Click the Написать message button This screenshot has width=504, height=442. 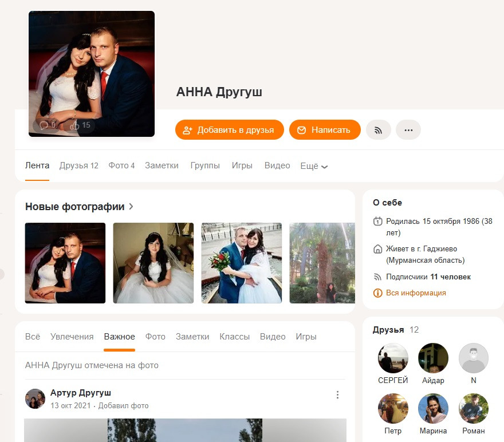pyautogui.click(x=325, y=130)
